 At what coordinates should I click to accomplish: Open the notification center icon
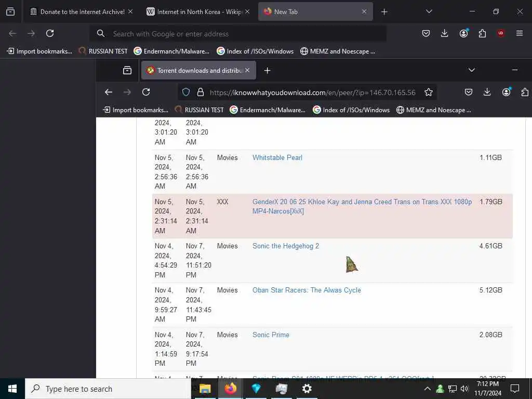pyautogui.click(x=515, y=389)
